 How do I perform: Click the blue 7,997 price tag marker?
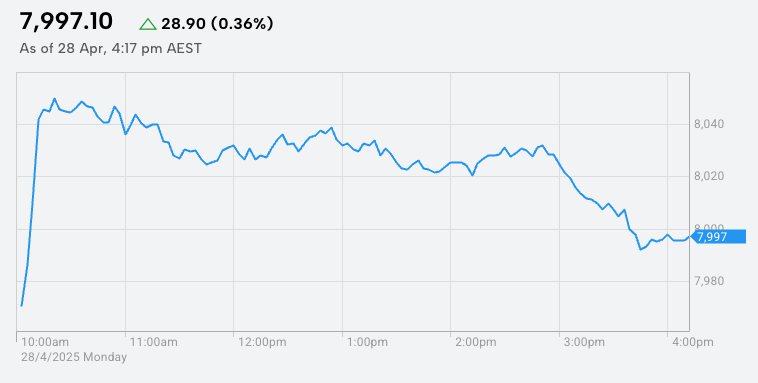(x=718, y=236)
